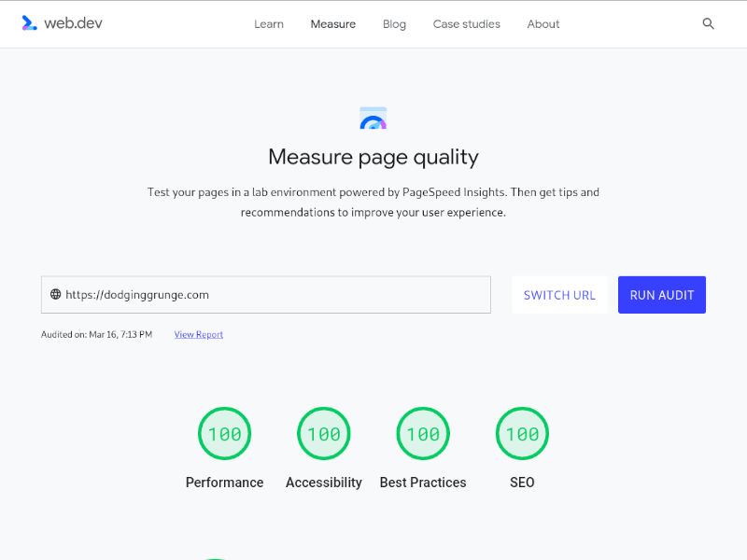Open the Blog section
Viewport: 747px width, 560px height.
394,24
